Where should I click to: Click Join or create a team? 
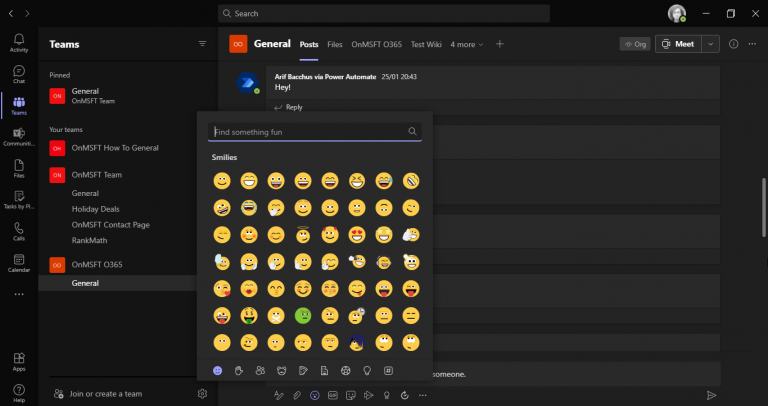(x=98, y=394)
